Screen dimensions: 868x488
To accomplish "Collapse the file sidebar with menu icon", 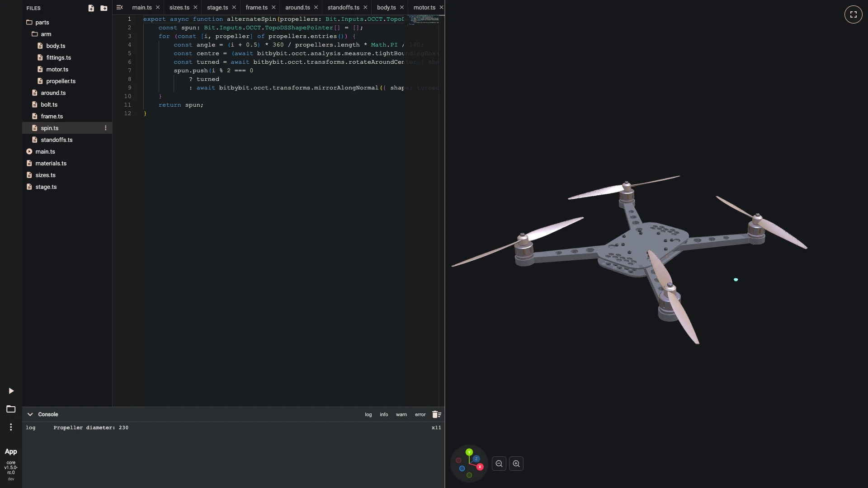I will coord(119,7).
